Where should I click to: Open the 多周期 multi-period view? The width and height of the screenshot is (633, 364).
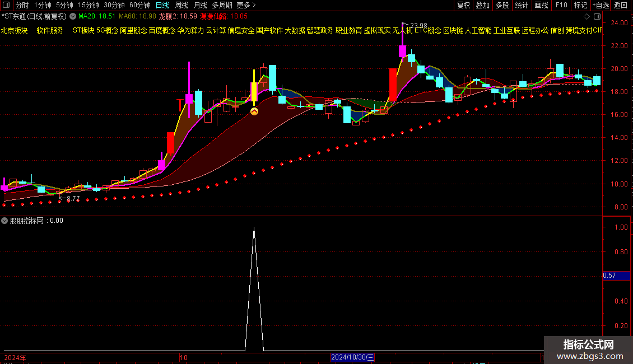click(x=222, y=5)
